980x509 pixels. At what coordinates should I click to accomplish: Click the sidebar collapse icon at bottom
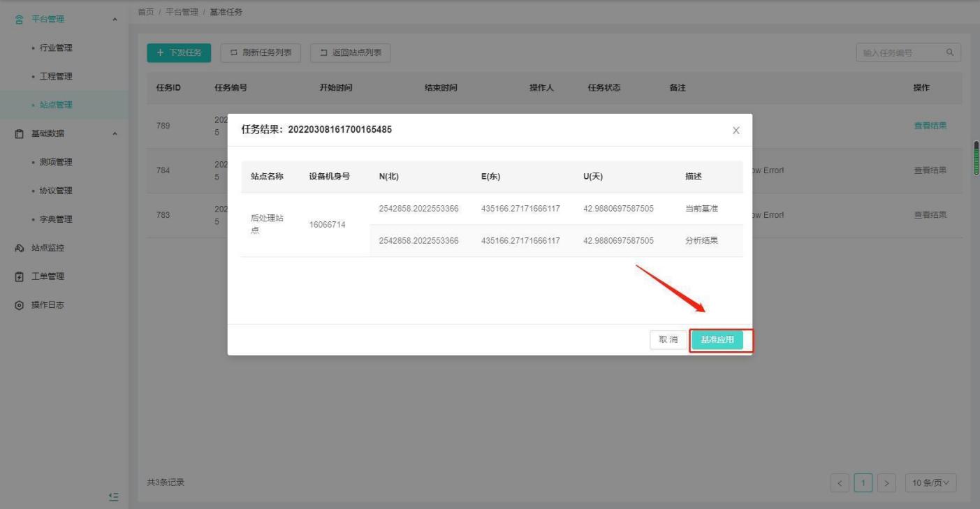114,496
